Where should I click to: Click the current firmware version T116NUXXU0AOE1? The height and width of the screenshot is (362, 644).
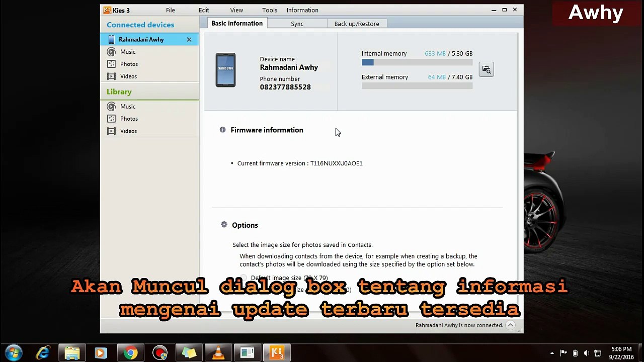click(x=336, y=163)
